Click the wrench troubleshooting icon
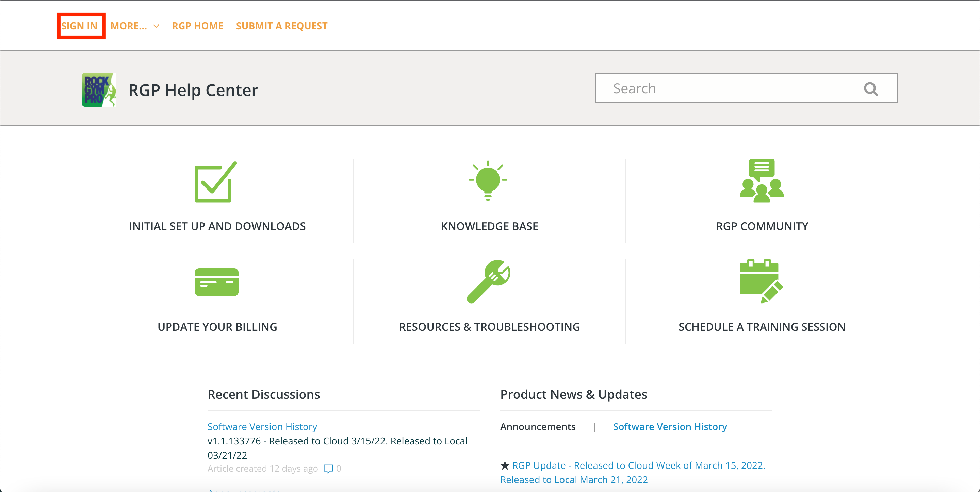 pyautogui.click(x=489, y=282)
